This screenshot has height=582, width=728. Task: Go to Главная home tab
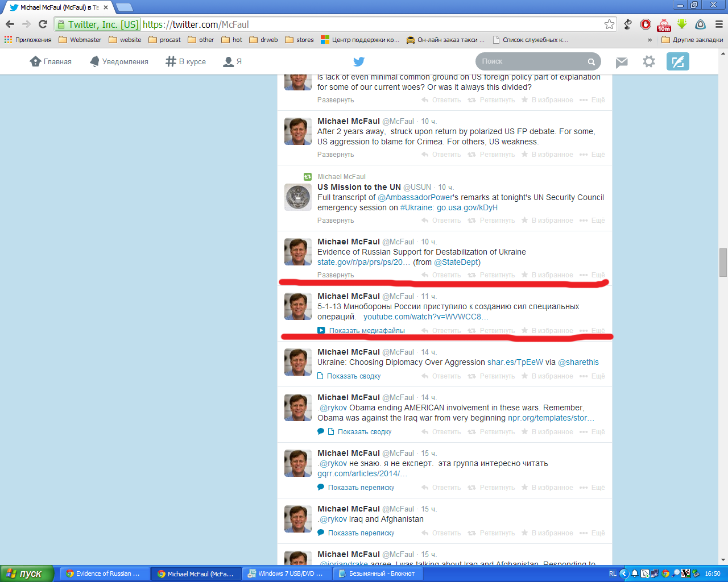(x=51, y=61)
